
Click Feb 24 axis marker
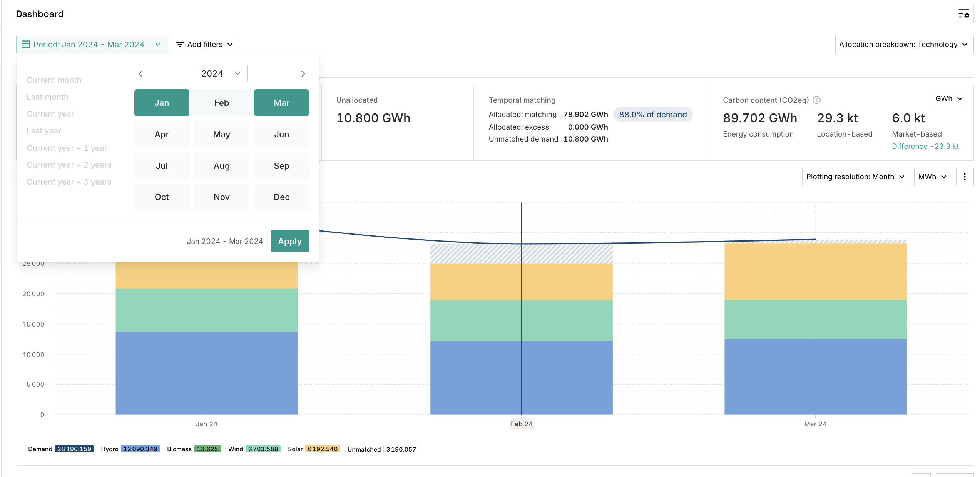[x=521, y=424]
